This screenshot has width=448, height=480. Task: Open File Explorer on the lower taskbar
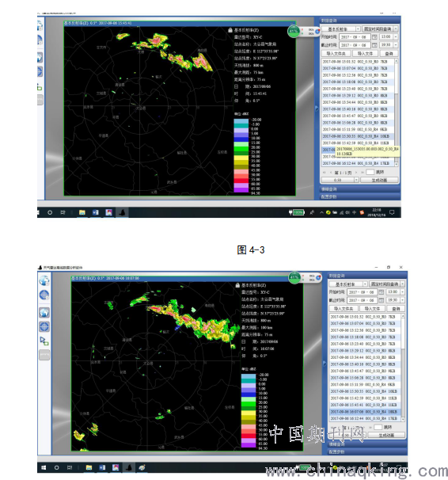89,467
